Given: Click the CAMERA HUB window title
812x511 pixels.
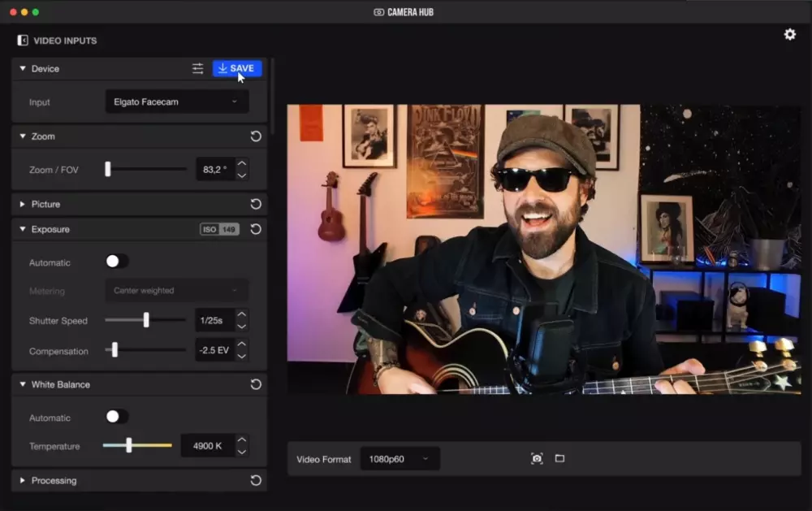Looking at the screenshot, I should point(410,12).
